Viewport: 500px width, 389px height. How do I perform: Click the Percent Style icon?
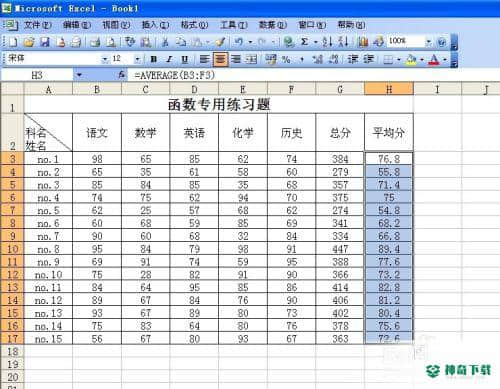[x=286, y=60]
